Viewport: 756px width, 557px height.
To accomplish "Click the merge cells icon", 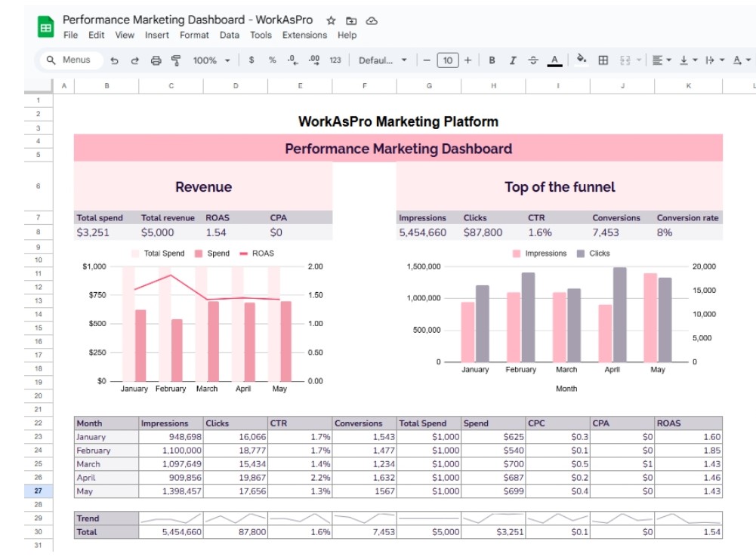I will (x=625, y=60).
